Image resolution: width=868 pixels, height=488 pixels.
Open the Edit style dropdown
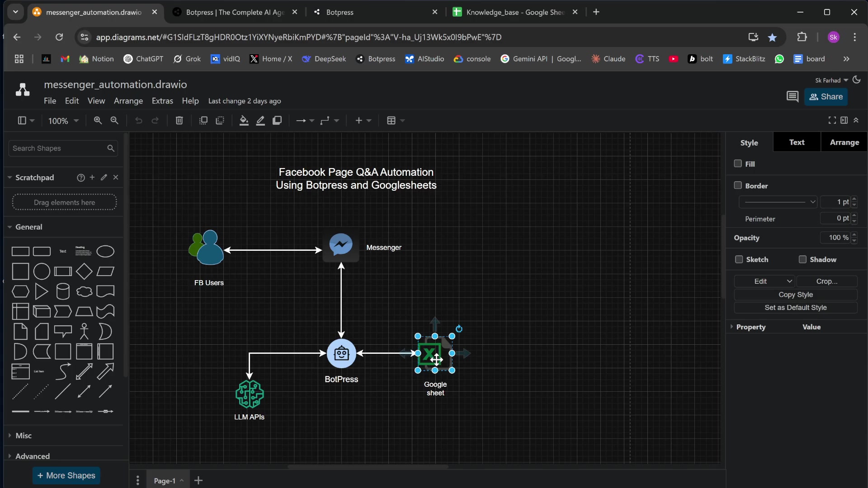(764, 281)
